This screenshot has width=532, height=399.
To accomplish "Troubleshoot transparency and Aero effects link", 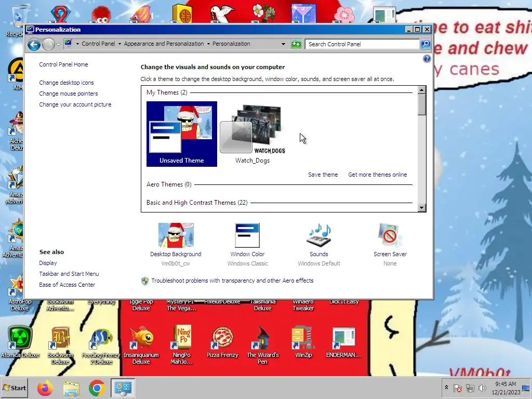I will pos(232,281).
